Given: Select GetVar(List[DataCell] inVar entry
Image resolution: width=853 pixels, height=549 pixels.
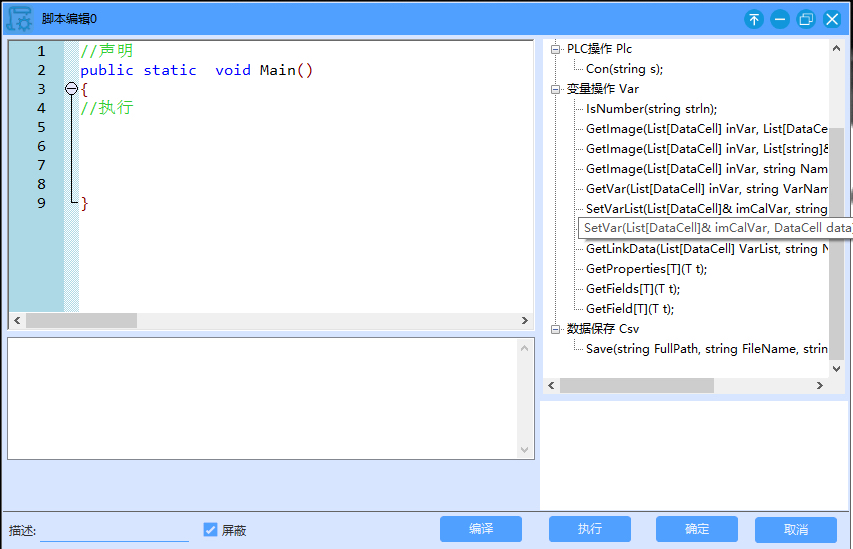Looking at the screenshot, I should point(707,189).
